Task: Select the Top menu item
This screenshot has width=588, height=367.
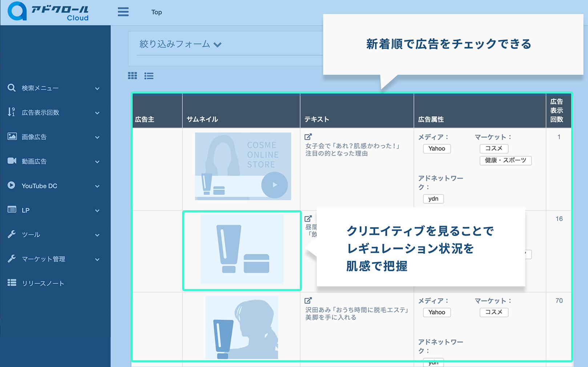Action: coord(156,12)
